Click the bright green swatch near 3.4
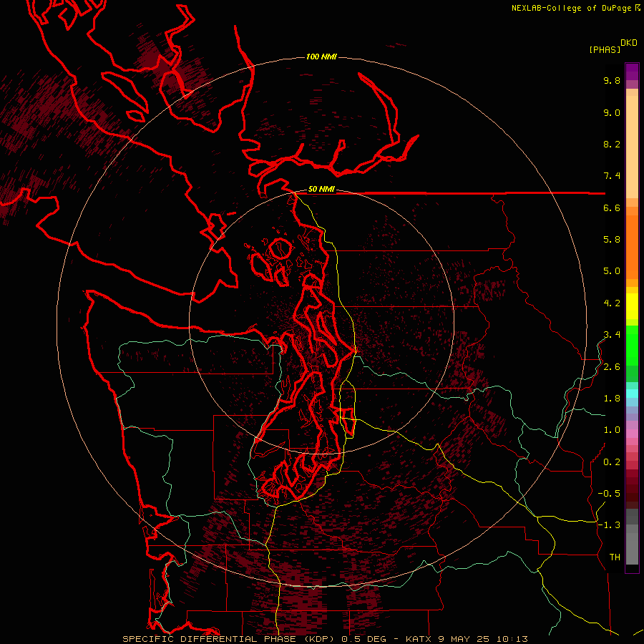This screenshot has width=644, height=644. click(632, 345)
